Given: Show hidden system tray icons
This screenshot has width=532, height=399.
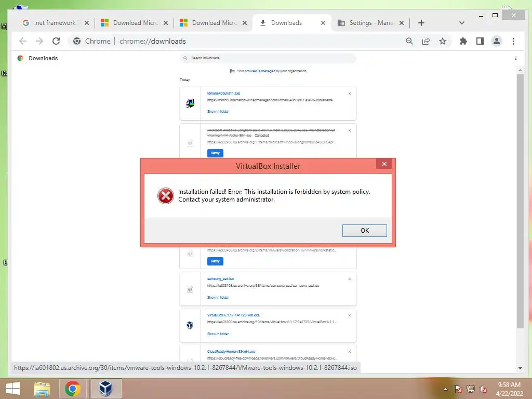Looking at the screenshot, I should [445, 389].
